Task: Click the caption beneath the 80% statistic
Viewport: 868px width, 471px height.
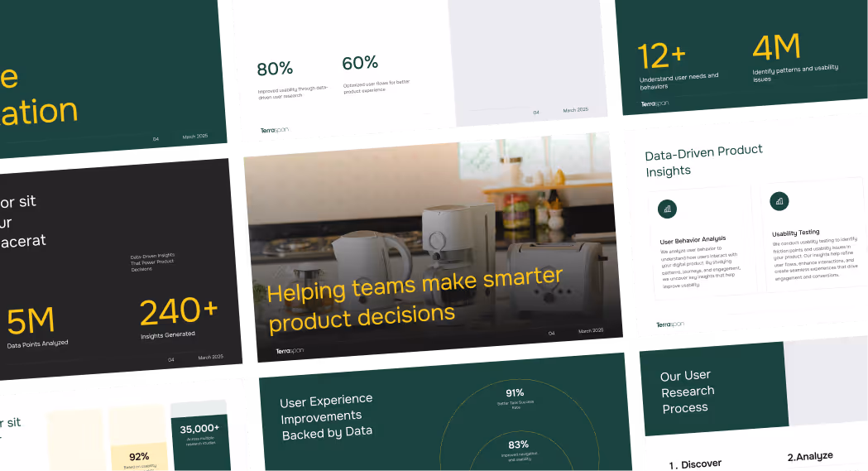Action: 292,93
